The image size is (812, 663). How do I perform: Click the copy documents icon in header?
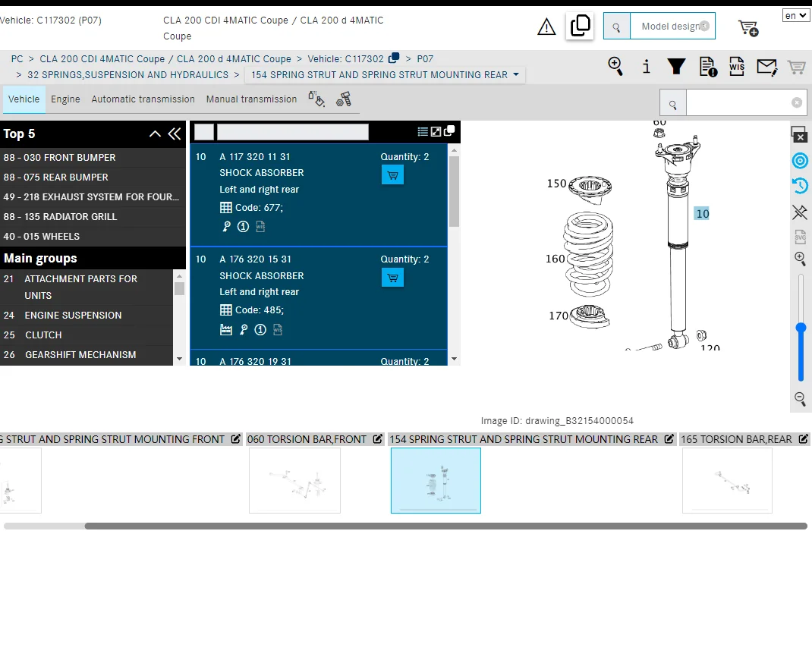tap(580, 25)
